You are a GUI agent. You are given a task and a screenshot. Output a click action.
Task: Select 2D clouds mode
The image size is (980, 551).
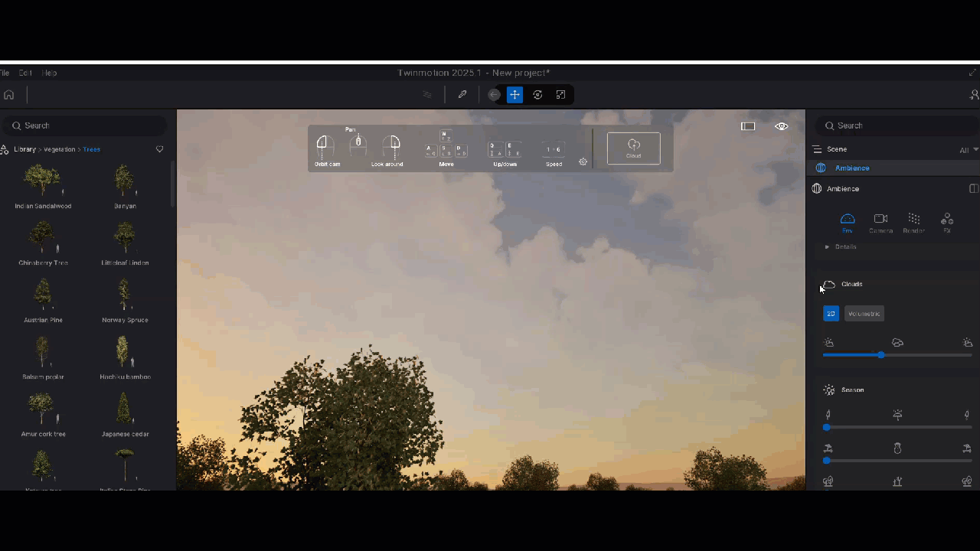pyautogui.click(x=831, y=314)
